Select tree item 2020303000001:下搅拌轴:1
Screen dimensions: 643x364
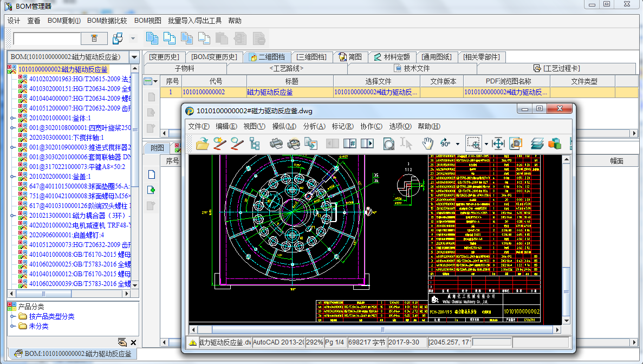pos(66,138)
